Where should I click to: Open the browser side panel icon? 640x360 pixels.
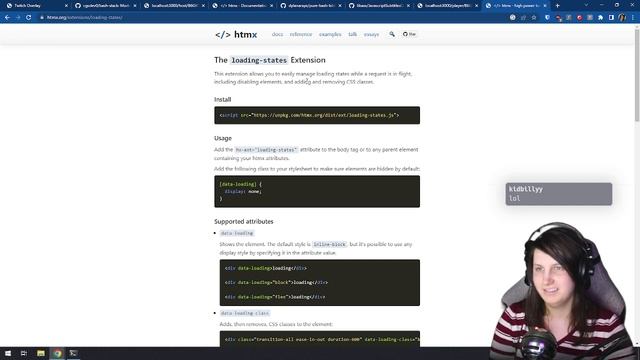click(611, 18)
